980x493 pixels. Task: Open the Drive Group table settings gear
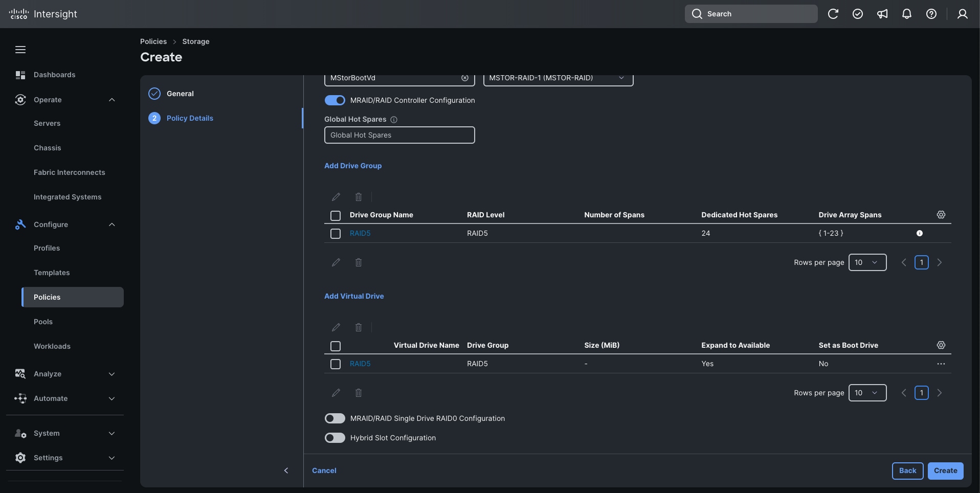[x=941, y=215]
